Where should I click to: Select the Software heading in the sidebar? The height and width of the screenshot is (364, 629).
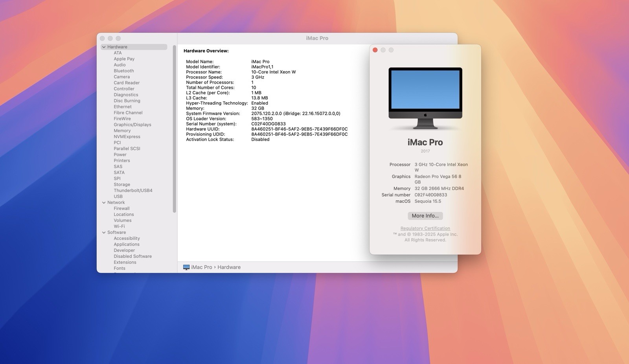tap(117, 232)
